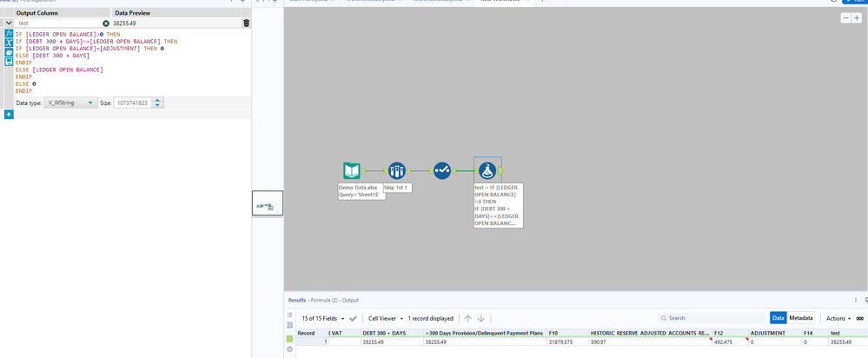
Task: Add a new expression with plus button
Action: pyautogui.click(x=9, y=114)
